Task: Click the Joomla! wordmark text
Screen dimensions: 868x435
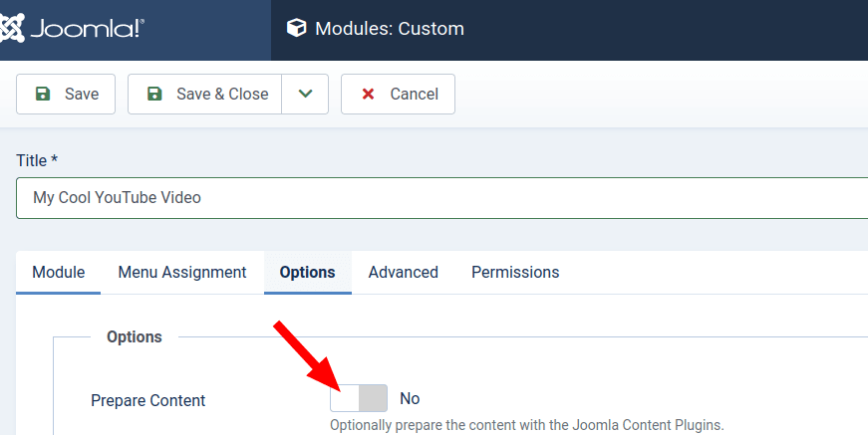Action: coord(88,28)
